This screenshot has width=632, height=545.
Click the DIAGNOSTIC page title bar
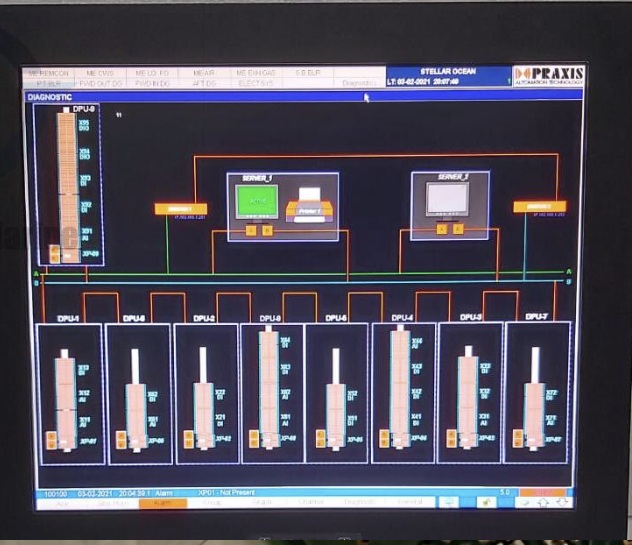tap(304, 97)
